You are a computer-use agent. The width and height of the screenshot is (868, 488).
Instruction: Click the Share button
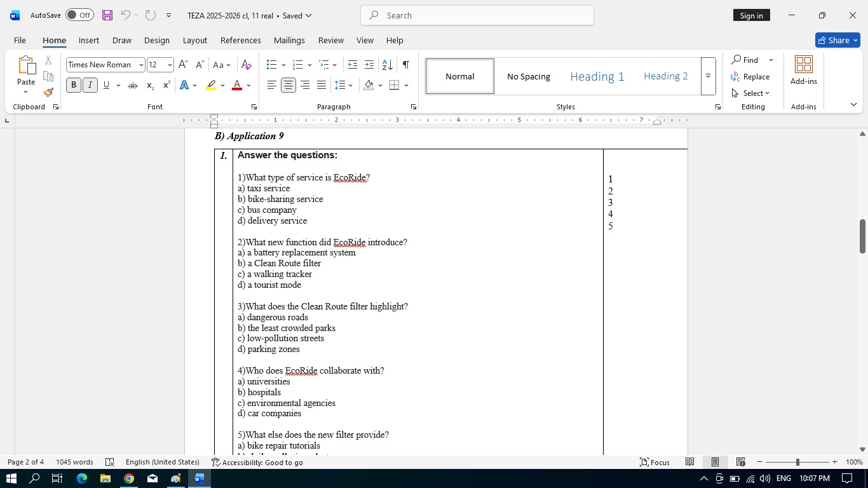pos(837,40)
